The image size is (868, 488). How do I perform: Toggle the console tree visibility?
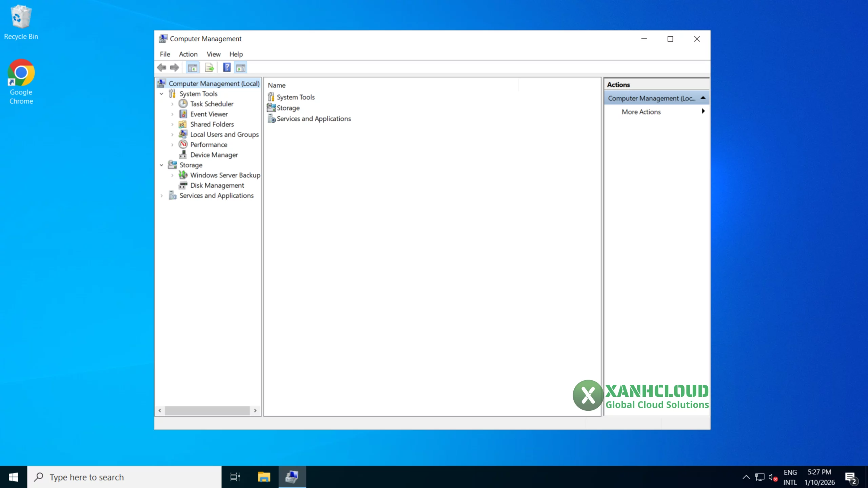coord(193,67)
